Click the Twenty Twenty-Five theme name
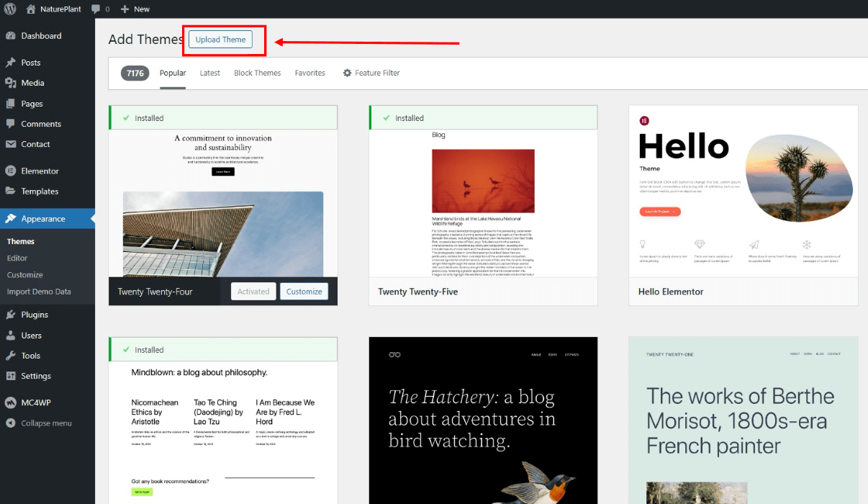This screenshot has width=868, height=504. [x=418, y=292]
